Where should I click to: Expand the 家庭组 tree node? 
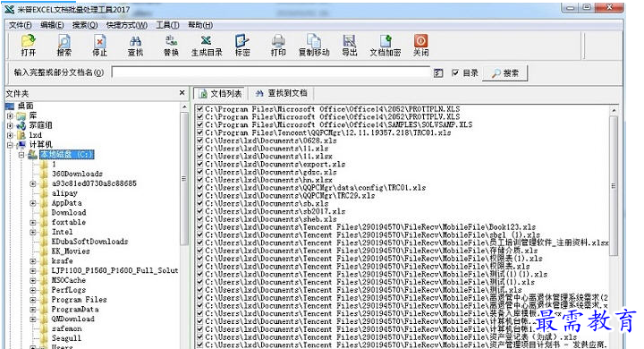pyautogui.click(x=10, y=125)
